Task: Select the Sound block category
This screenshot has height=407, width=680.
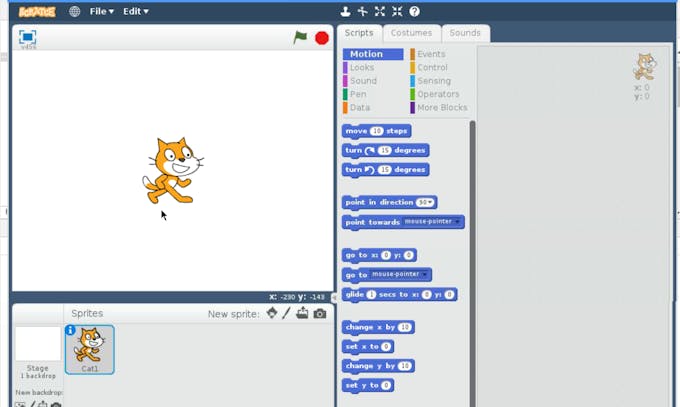Action: coord(363,81)
